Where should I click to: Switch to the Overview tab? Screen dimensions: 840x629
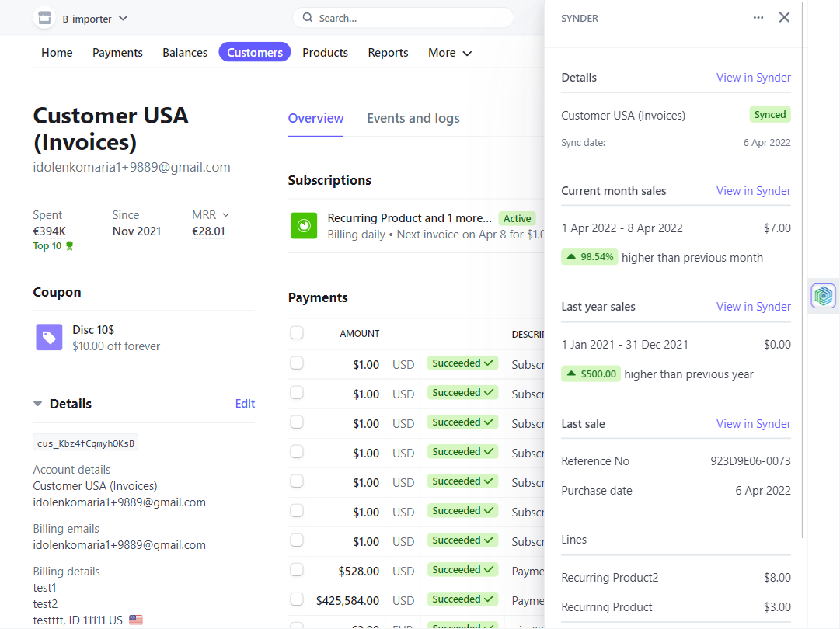[x=315, y=118]
